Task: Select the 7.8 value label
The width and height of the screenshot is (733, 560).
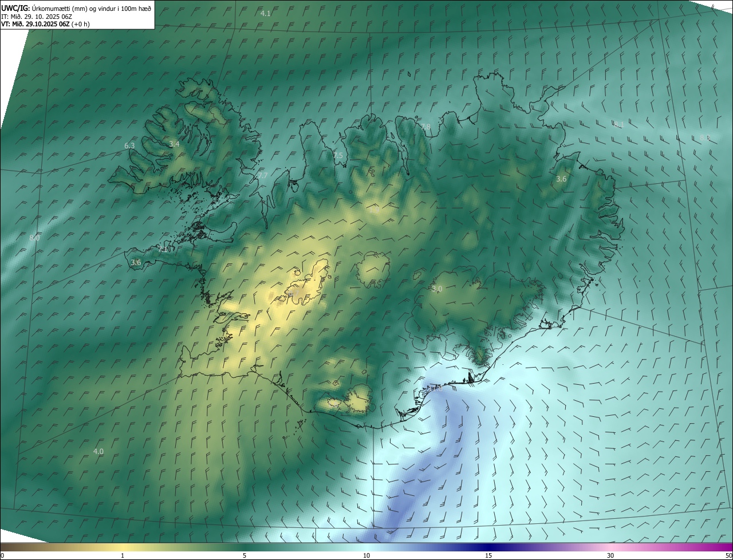Action: coord(425,127)
